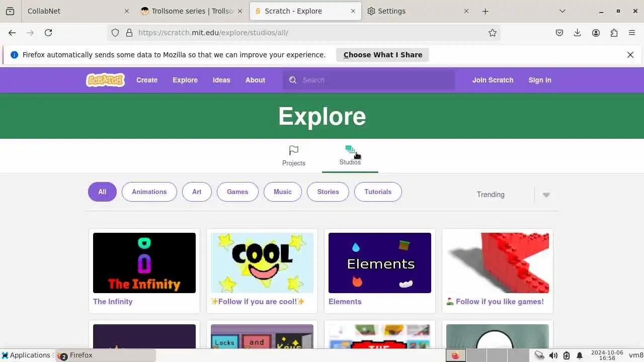Screen dimensions: 644x362
Task: Click Sign in
Action: [540, 80]
